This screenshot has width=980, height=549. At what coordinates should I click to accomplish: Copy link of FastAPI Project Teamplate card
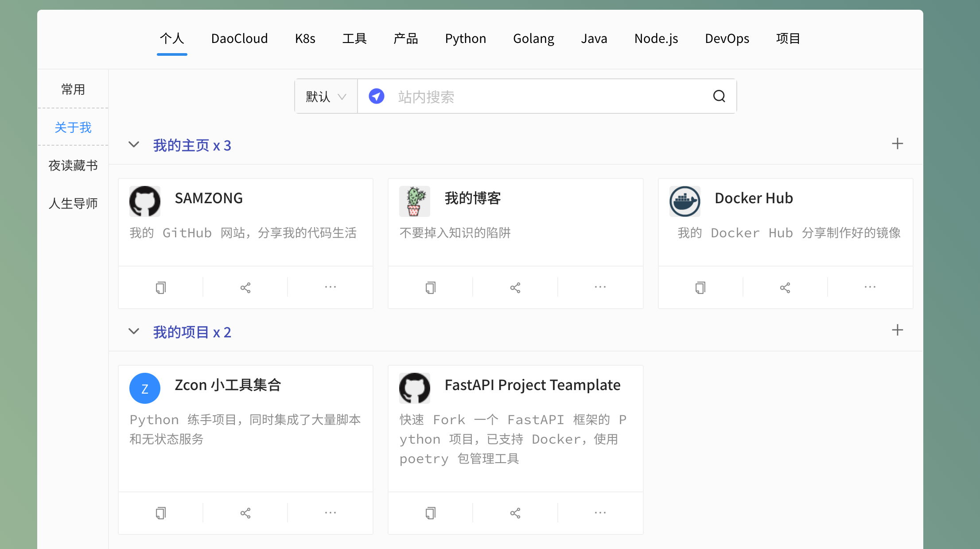tap(431, 513)
